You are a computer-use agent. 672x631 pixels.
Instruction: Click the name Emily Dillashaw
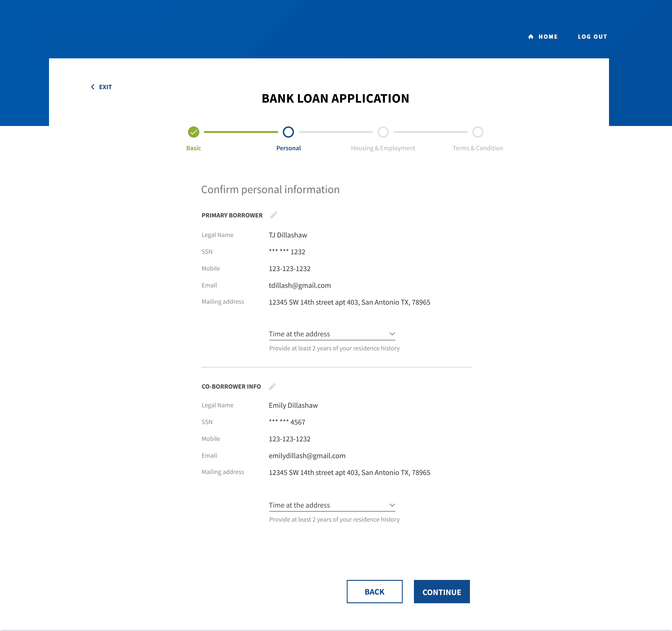pyautogui.click(x=293, y=405)
